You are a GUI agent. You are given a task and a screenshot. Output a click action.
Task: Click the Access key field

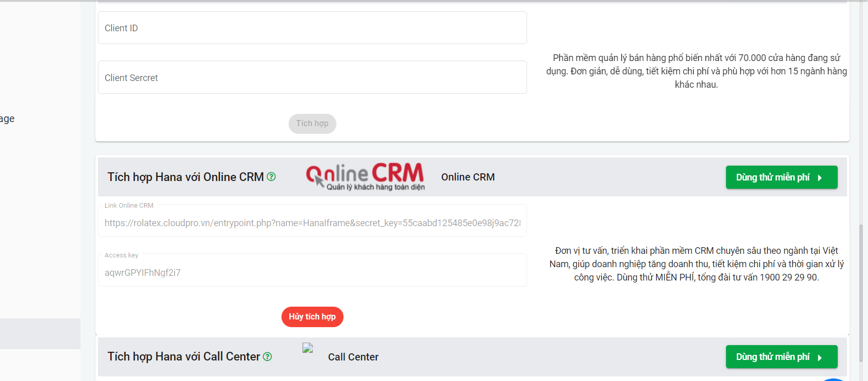coord(312,271)
